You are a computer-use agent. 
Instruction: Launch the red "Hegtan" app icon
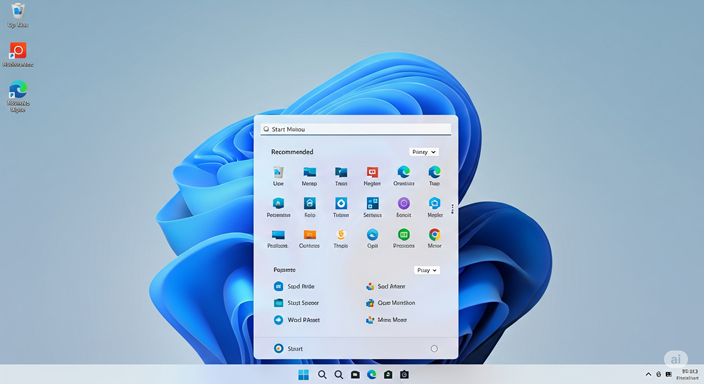(x=372, y=172)
